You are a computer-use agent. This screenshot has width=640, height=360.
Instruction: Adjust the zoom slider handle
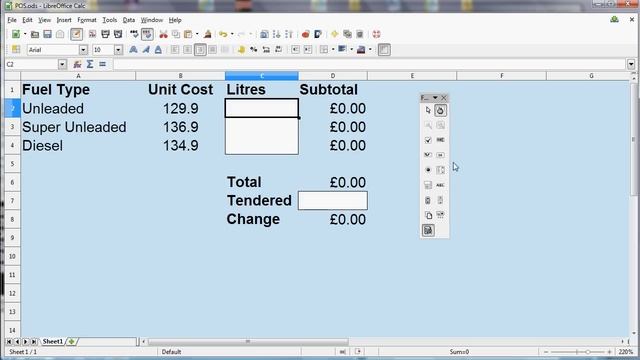click(588, 352)
